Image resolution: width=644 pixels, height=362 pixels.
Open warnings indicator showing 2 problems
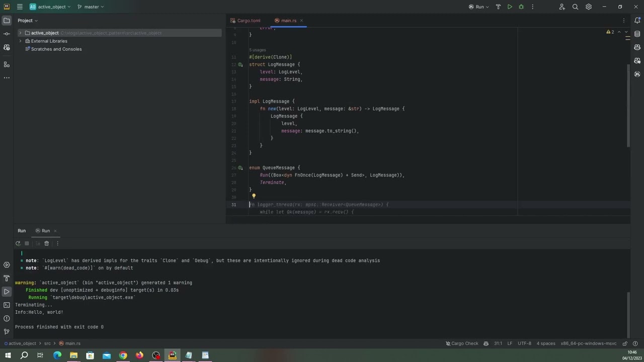tap(610, 32)
